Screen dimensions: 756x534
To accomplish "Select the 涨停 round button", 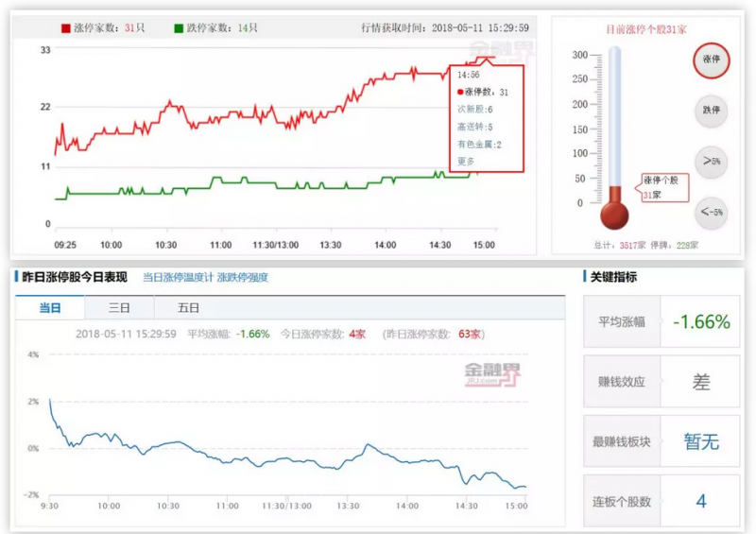I will click(711, 59).
